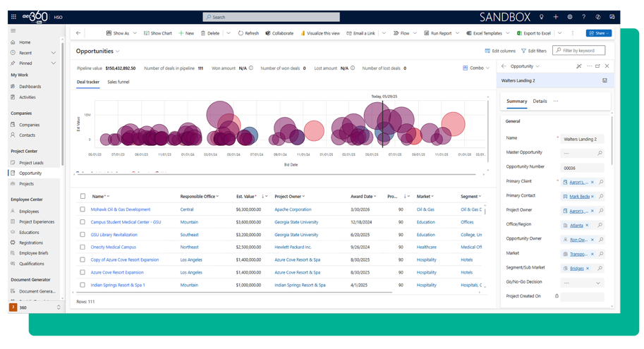Open Hewlett Packard Inc. project owner link
Screen dimensions: 644x349
[293, 247]
